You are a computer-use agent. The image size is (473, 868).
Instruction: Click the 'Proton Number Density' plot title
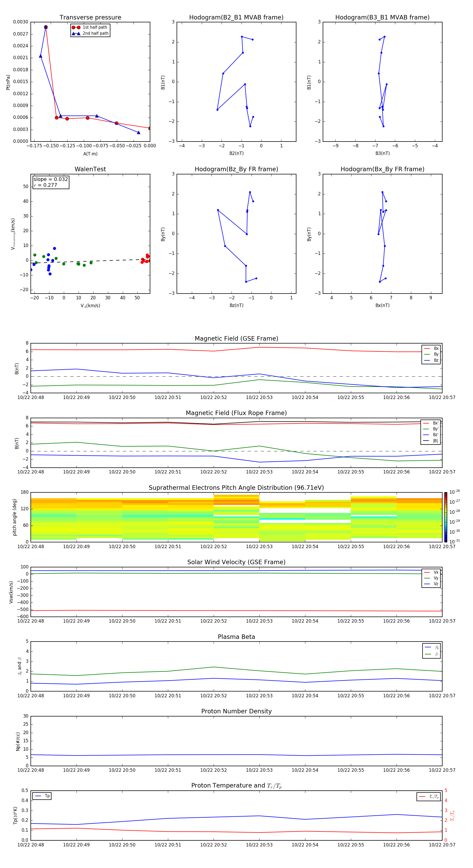click(x=236, y=711)
